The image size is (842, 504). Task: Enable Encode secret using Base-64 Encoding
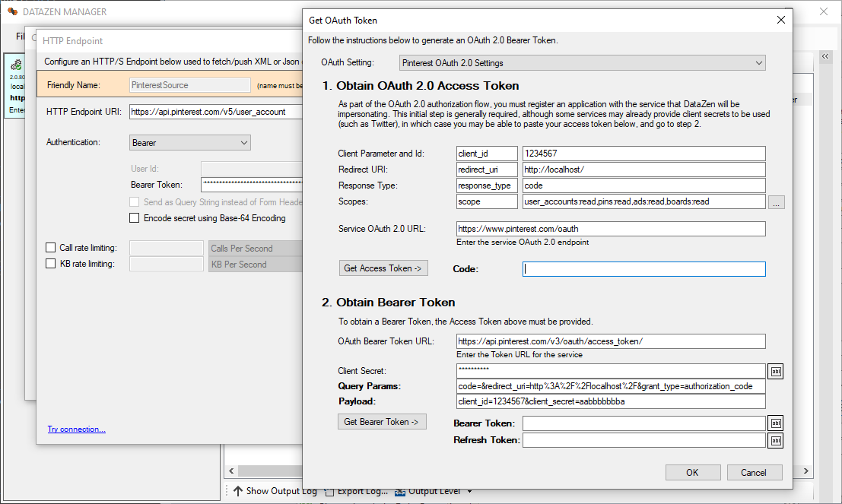click(134, 218)
